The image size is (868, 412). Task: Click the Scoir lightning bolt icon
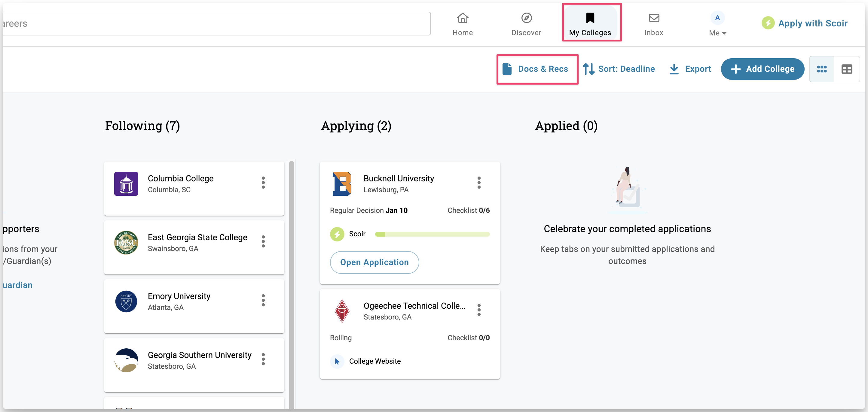(x=337, y=234)
